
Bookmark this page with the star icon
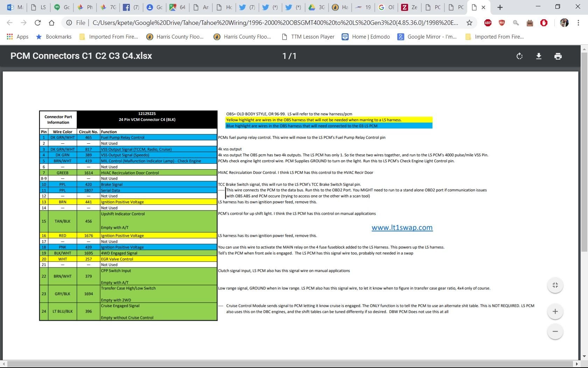click(x=469, y=23)
